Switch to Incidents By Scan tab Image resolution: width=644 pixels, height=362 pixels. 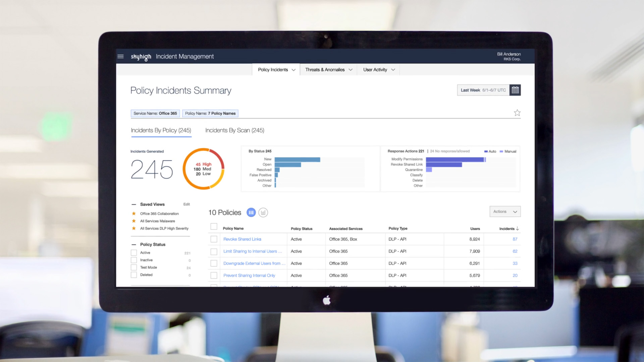click(x=234, y=130)
